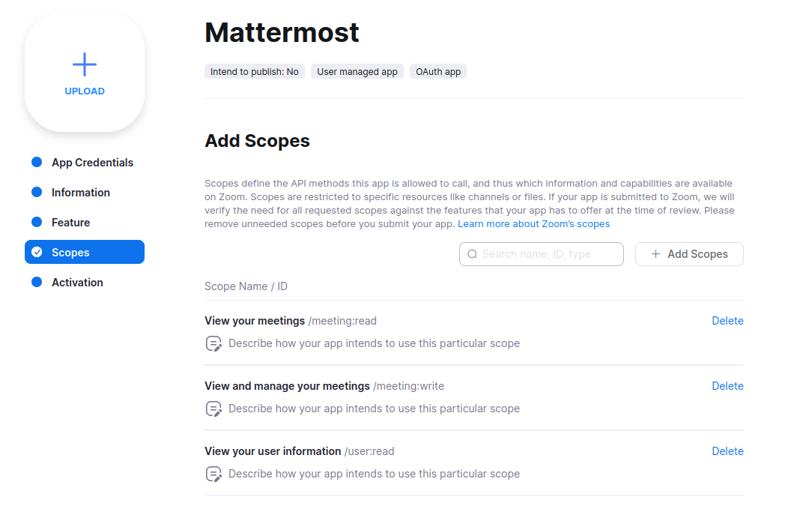Open the App Credentials step
This screenshot has width=812, height=512.
tap(92, 163)
